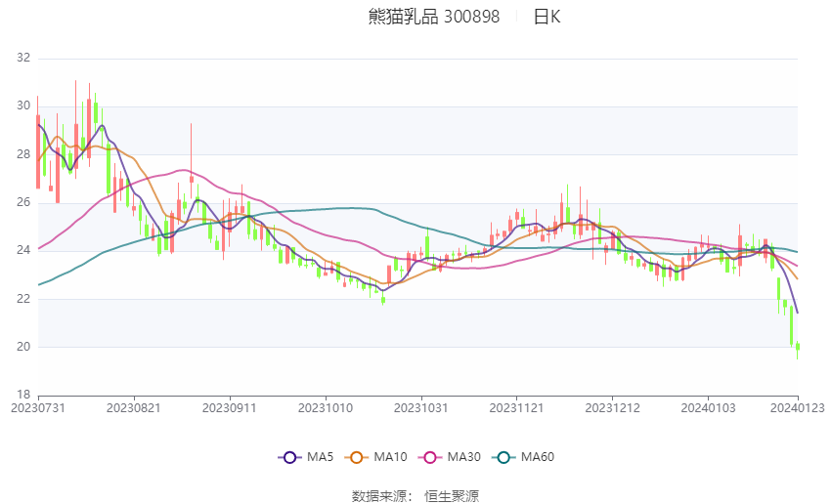Click x-axis date label 20240103
This screenshot has height=504, width=831.
(708, 408)
